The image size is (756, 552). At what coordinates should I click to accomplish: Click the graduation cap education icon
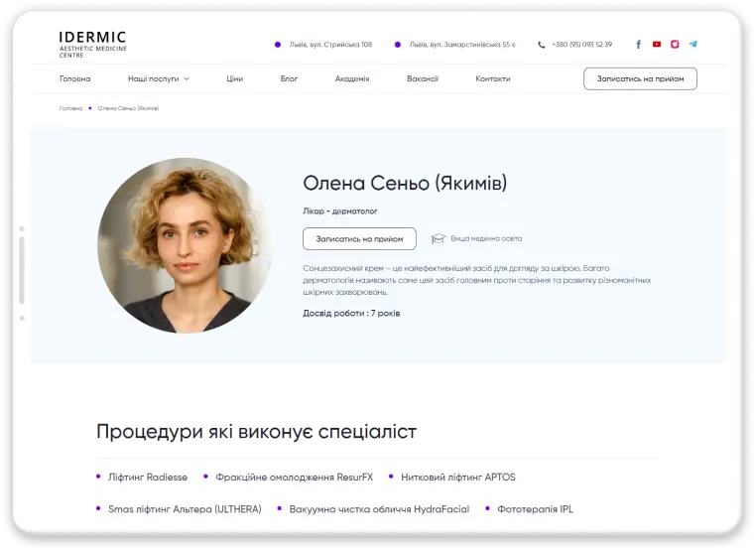tap(439, 238)
